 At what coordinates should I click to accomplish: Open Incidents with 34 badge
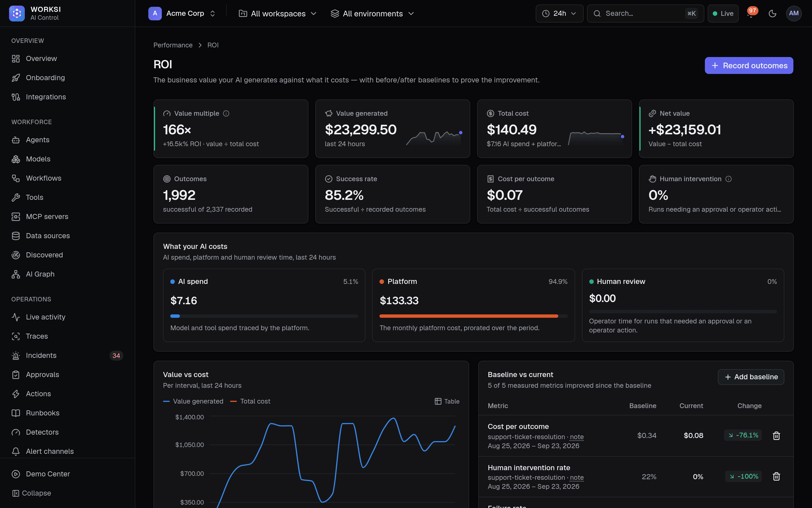[67, 356]
